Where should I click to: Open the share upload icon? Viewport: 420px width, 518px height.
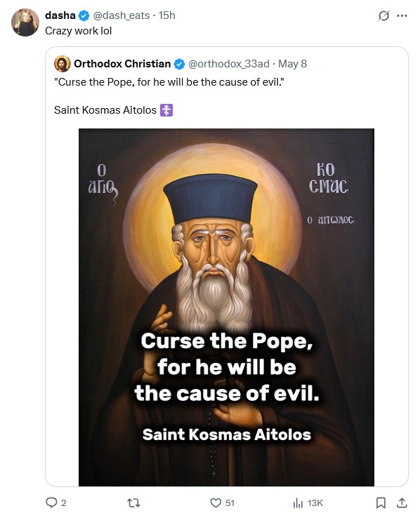pyautogui.click(x=402, y=503)
